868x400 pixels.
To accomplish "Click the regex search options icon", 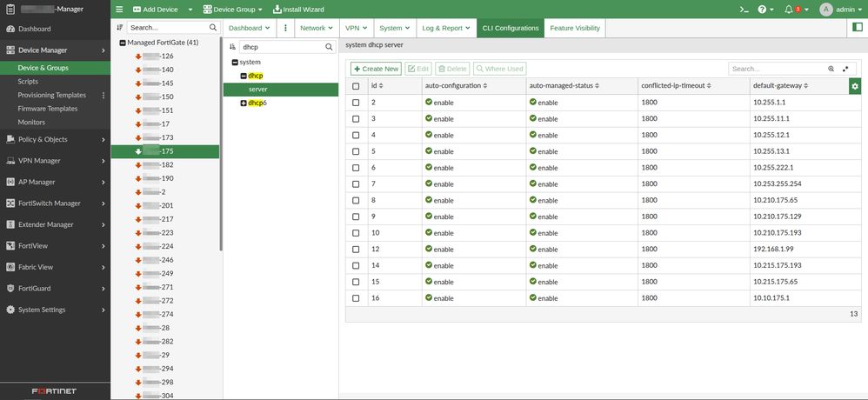I will click(x=845, y=70).
